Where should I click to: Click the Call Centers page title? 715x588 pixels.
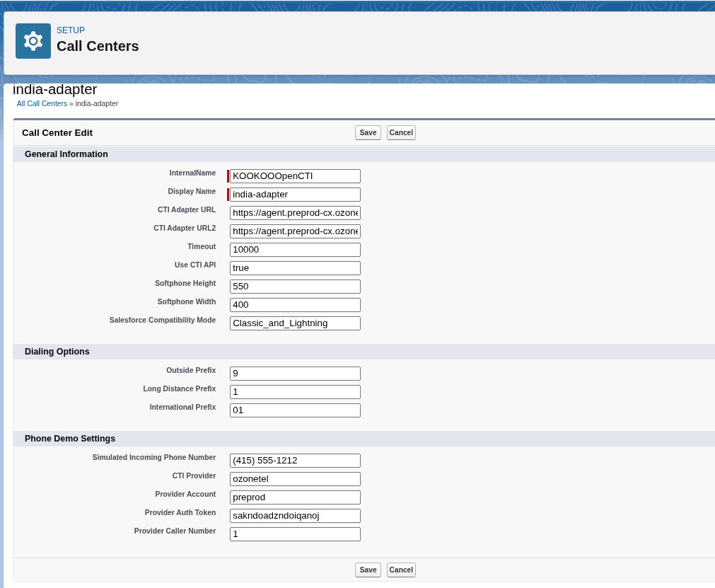click(x=98, y=46)
